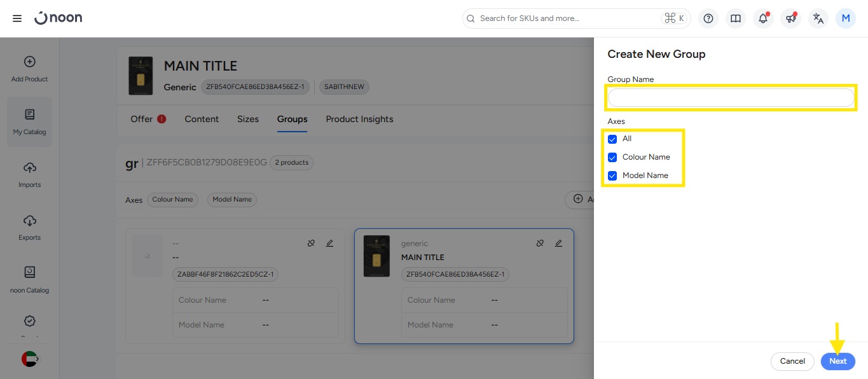
Task: Switch to the Content tab
Action: (x=202, y=119)
